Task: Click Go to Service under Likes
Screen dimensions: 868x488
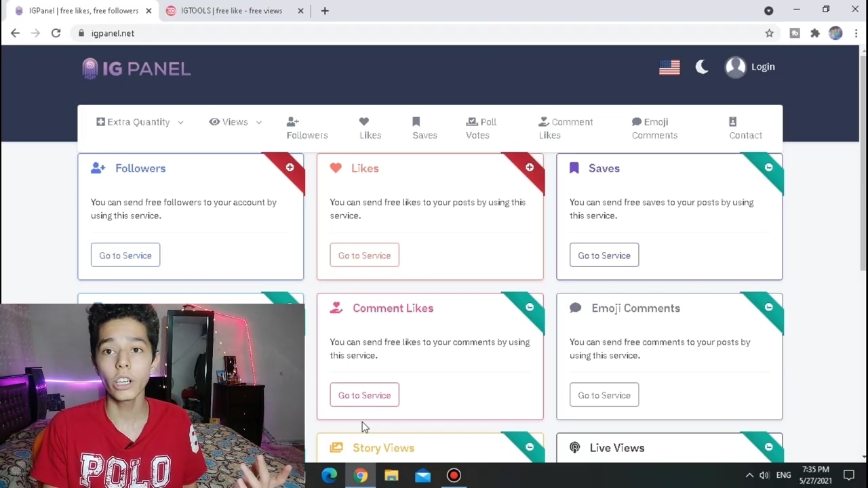Action: click(364, 256)
